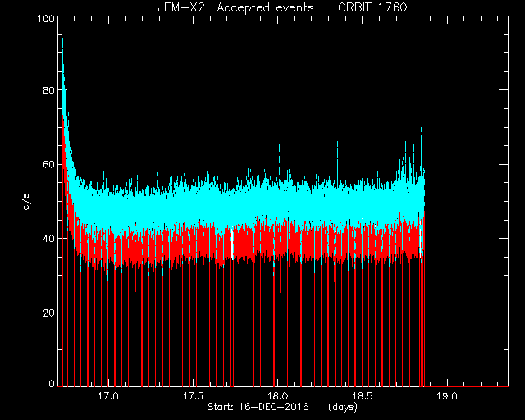Click the plot title JEM-X2 Accepted events
Screen dimensions: 525x420
pos(235,7)
